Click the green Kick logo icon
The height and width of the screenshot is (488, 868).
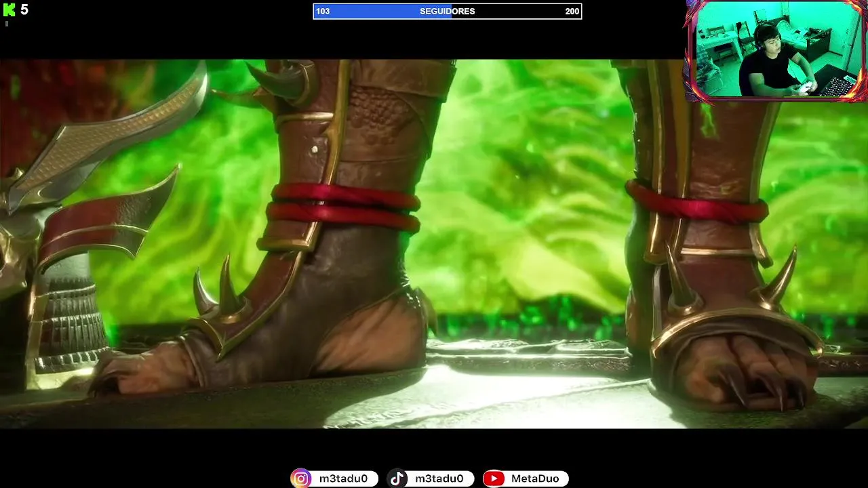tap(9, 9)
